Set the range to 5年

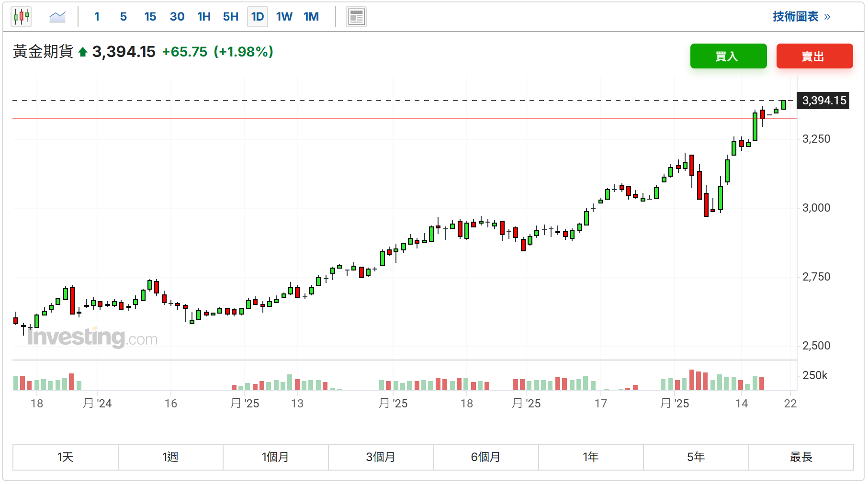[696, 457]
